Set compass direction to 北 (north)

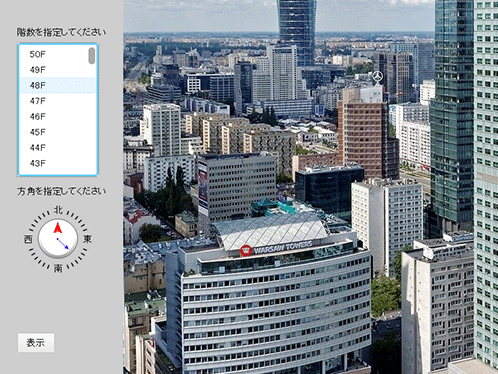(x=58, y=210)
